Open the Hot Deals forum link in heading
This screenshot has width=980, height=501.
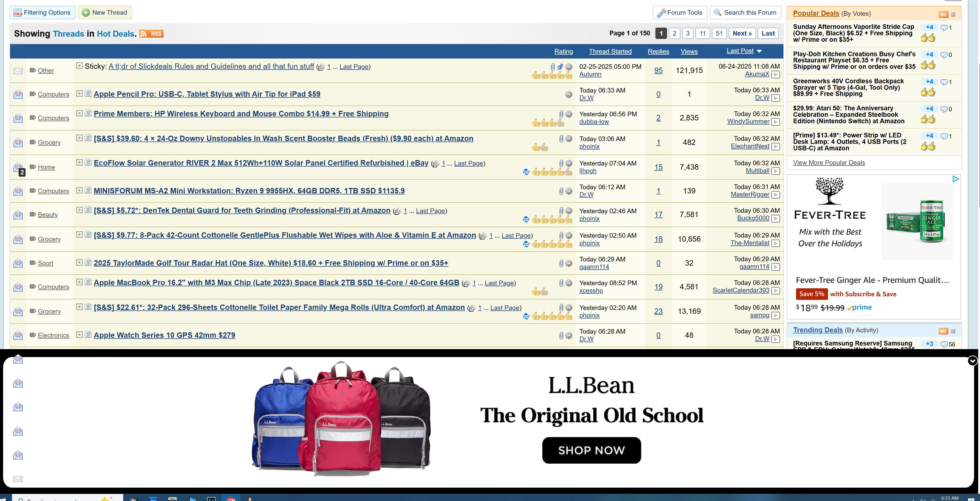(x=115, y=34)
